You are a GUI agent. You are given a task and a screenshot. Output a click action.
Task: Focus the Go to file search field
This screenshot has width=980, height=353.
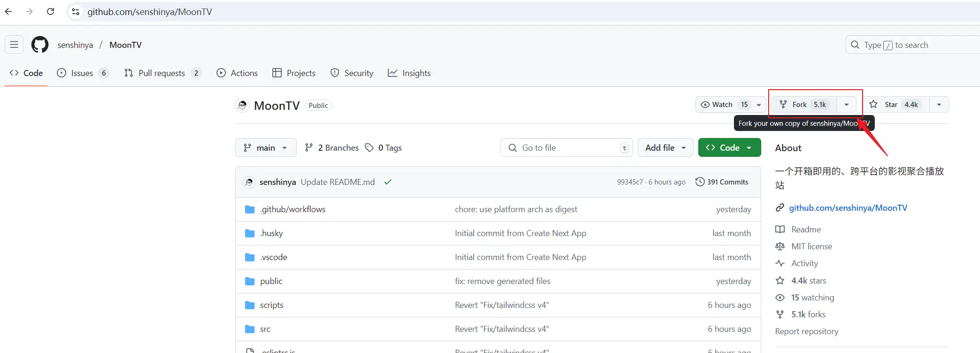(x=567, y=147)
